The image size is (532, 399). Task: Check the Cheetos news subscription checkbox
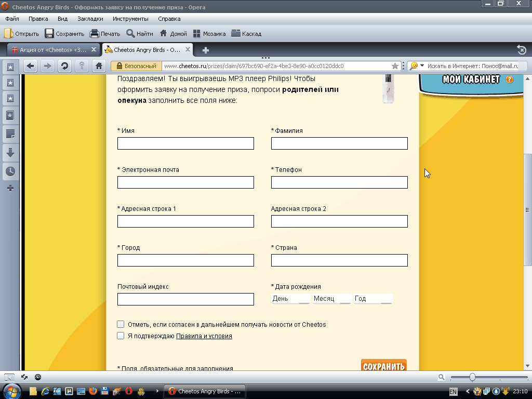pyautogui.click(x=121, y=324)
